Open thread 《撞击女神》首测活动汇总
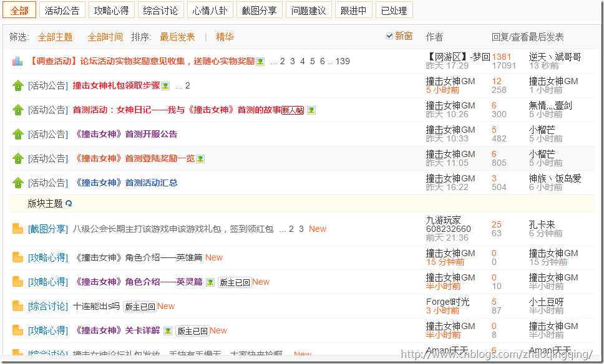Screen dimensions: 604x364 [x=125, y=183]
